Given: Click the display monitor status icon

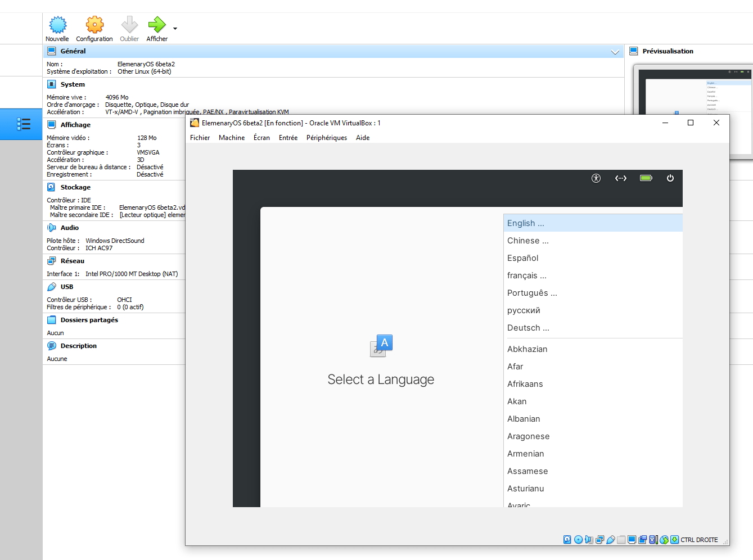Looking at the screenshot, I should tap(632, 540).
